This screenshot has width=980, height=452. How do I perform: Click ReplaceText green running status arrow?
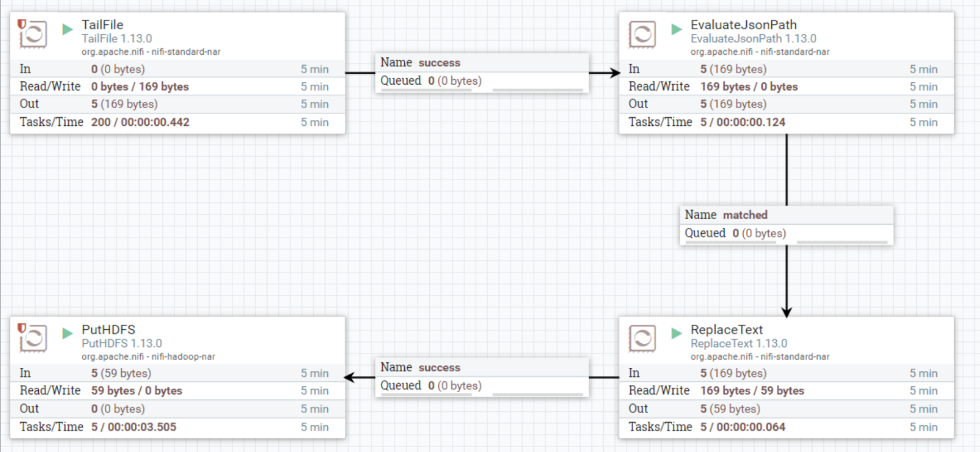pos(677,334)
